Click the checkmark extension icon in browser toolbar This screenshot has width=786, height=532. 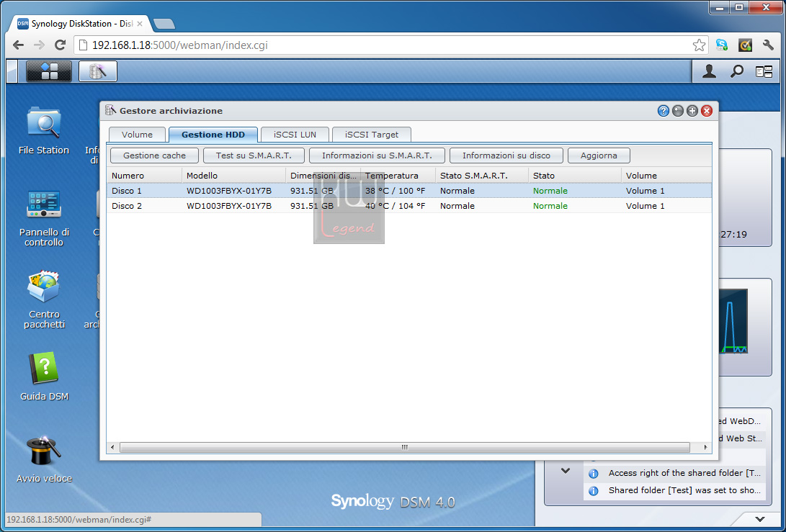point(746,45)
